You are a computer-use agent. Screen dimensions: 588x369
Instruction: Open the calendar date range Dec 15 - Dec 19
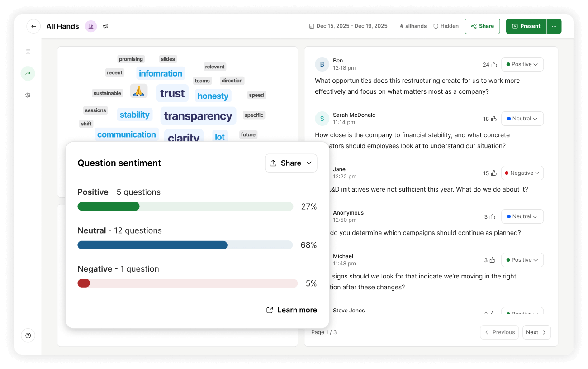[348, 26]
